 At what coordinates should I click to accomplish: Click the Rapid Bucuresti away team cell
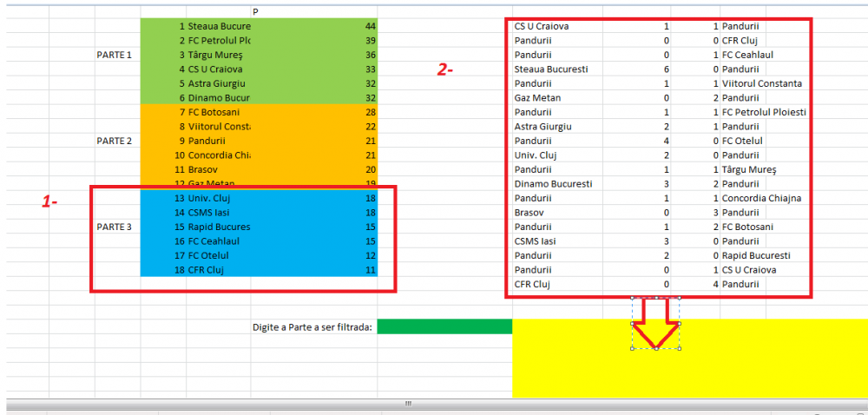[x=755, y=256]
